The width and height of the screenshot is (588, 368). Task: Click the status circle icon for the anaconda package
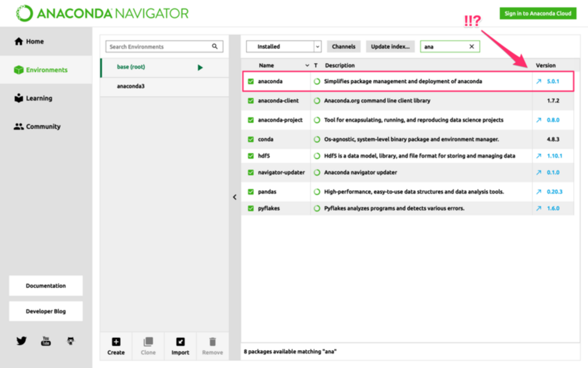point(317,81)
